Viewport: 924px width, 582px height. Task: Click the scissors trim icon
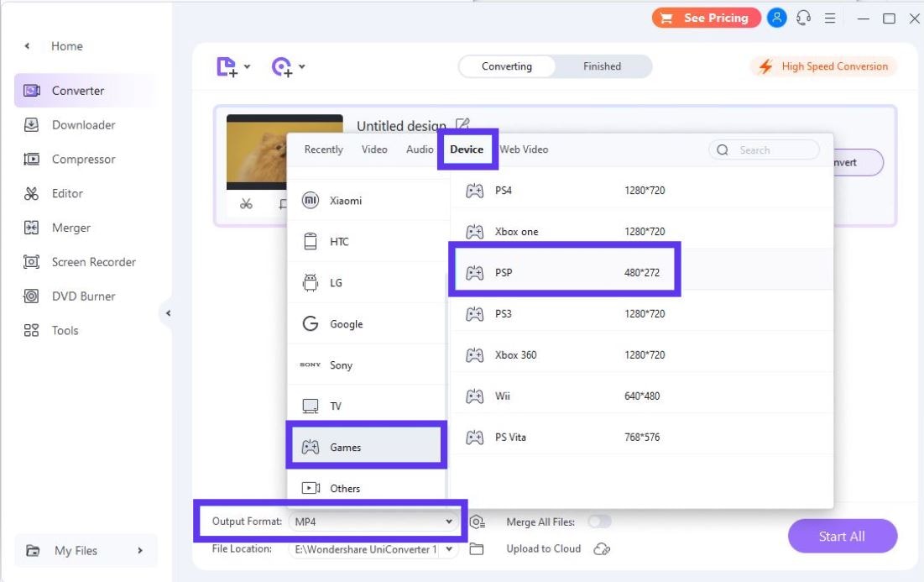(x=247, y=204)
